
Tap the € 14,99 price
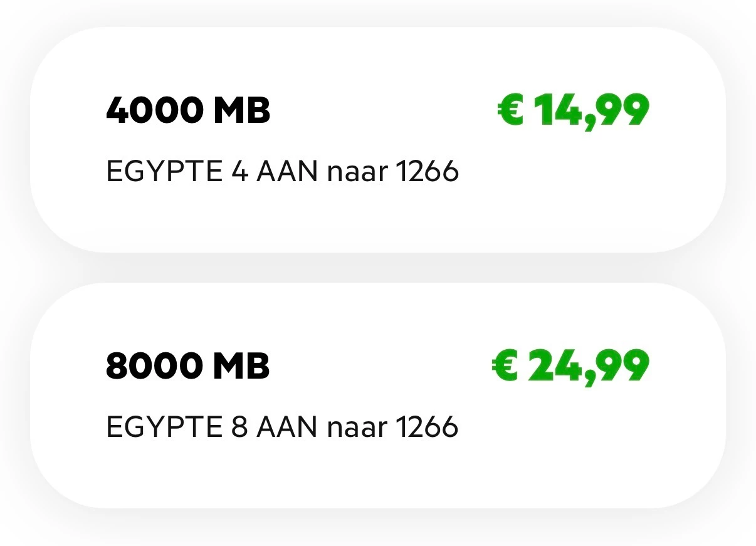(x=573, y=111)
